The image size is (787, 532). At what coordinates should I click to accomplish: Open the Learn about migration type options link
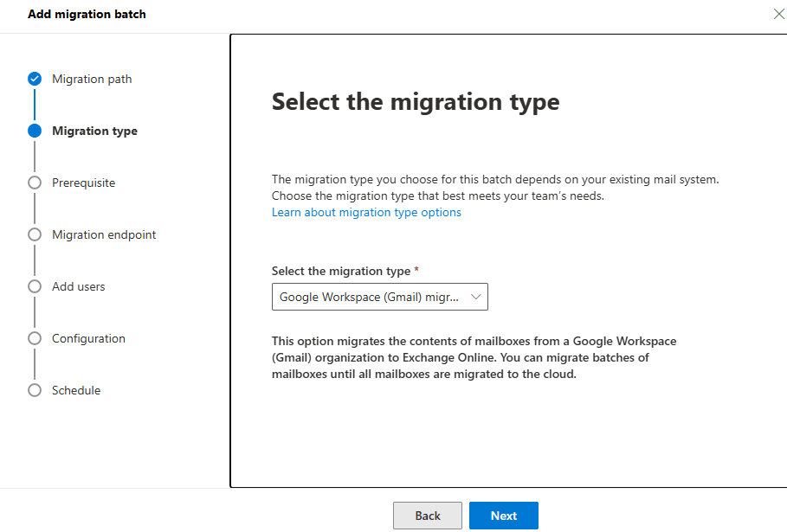tap(366, 212)
